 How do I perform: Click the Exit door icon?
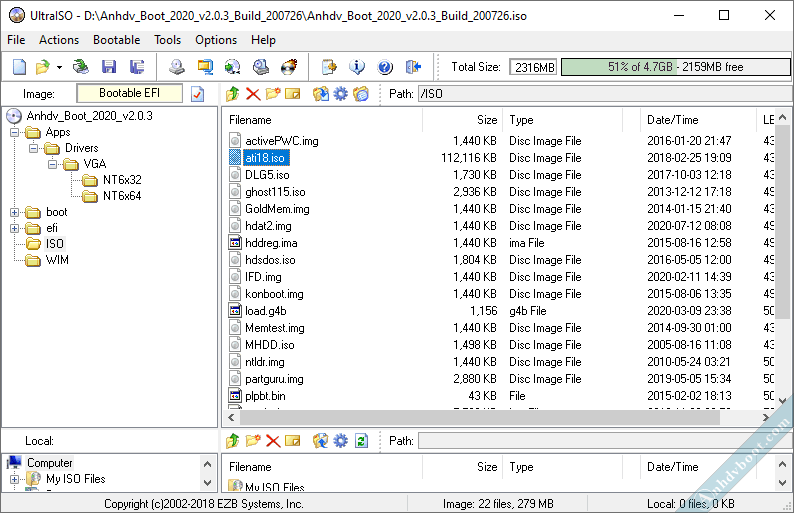click(413, 67)
